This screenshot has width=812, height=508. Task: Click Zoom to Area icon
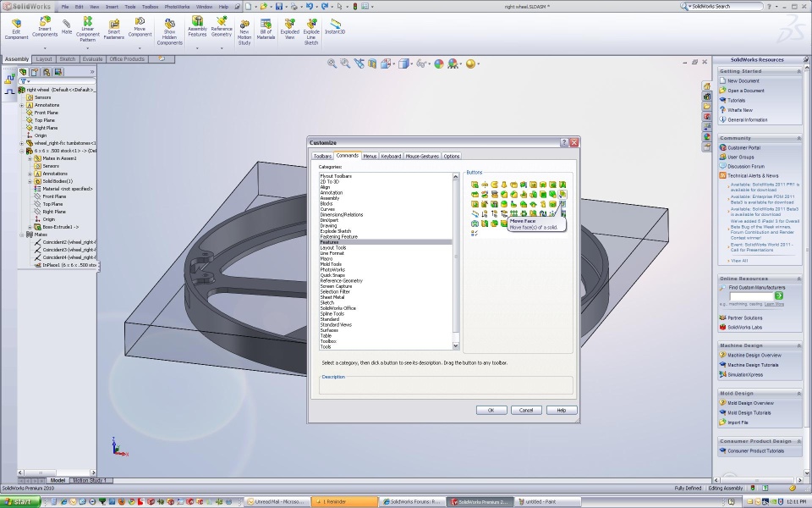(345, 63)
